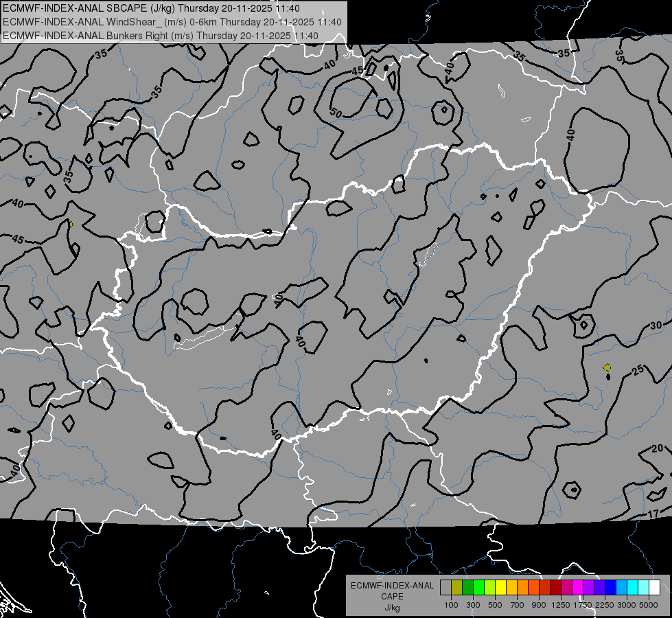Viewport: 672px width, 618px height.
Task: Click the 1750 legend value
Action: tap(583, 605)
